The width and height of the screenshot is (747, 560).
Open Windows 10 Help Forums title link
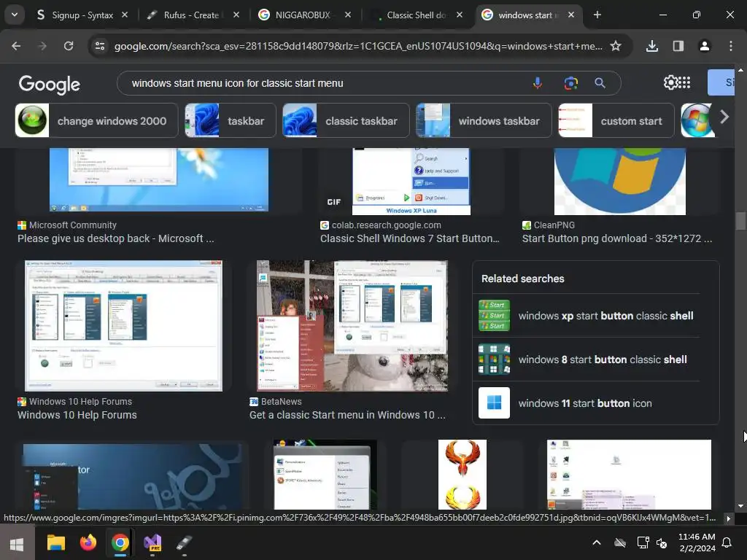pyautogui.click(x=77, y=415)
